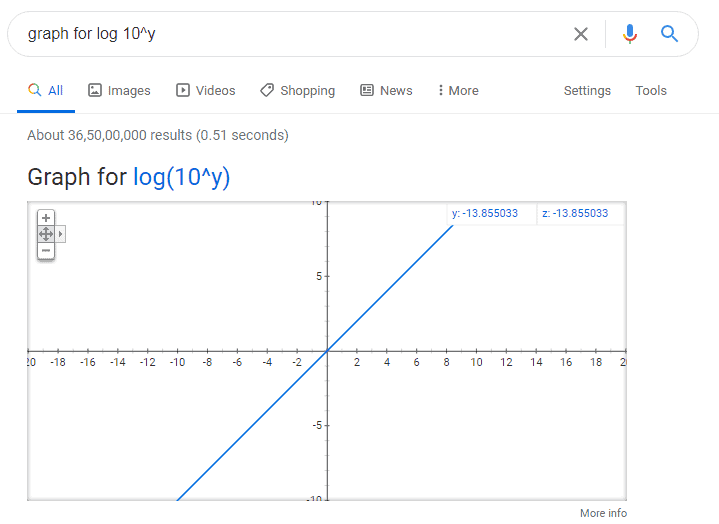Image resolution: width=719 pixels, height=524 pixels.
Task: Select the pan/move graph control
Action: [46, 234]
